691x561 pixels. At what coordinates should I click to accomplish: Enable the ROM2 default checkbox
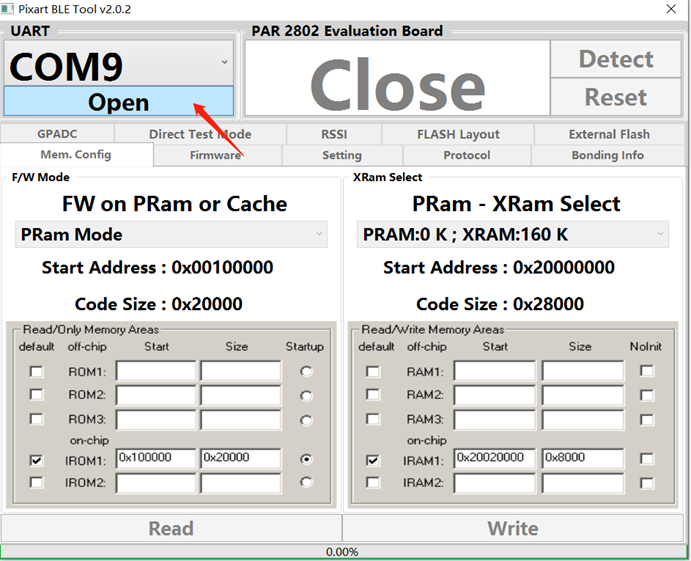[37, 394]
